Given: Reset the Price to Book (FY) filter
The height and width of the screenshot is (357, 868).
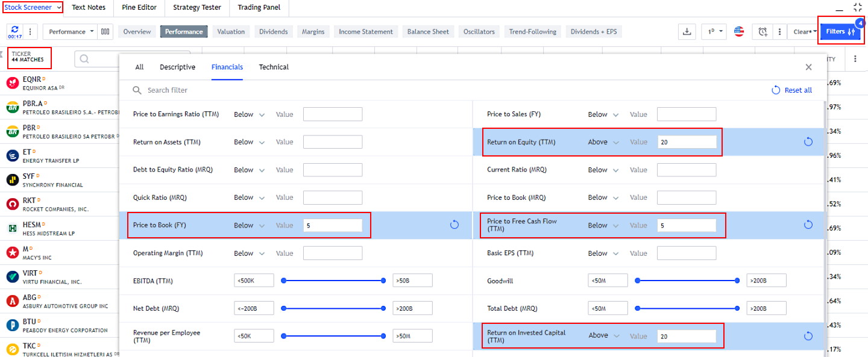Looking at the screenshot, I should click(x=454, y=225).
